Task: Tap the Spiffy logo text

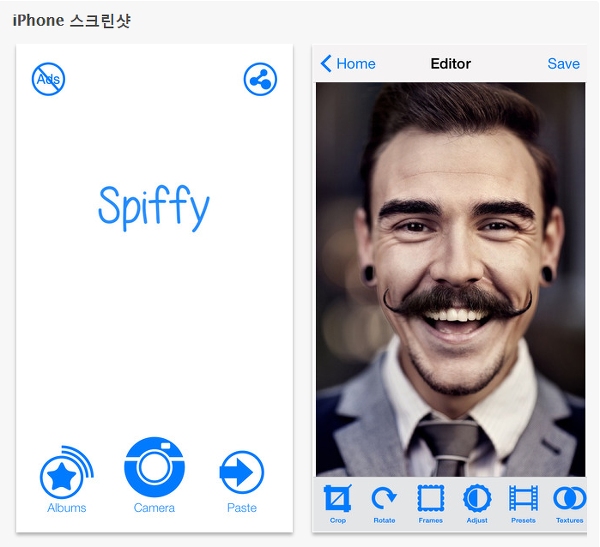Action: [154, 208]
